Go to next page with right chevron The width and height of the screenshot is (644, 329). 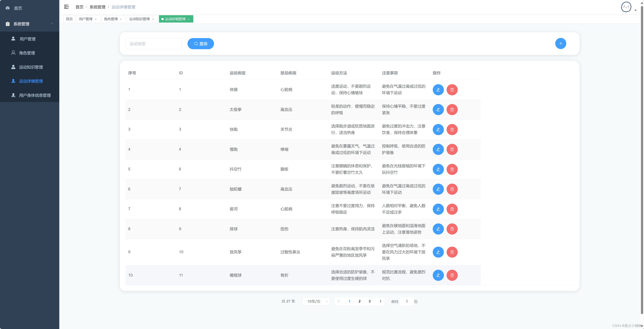point(380,301)
